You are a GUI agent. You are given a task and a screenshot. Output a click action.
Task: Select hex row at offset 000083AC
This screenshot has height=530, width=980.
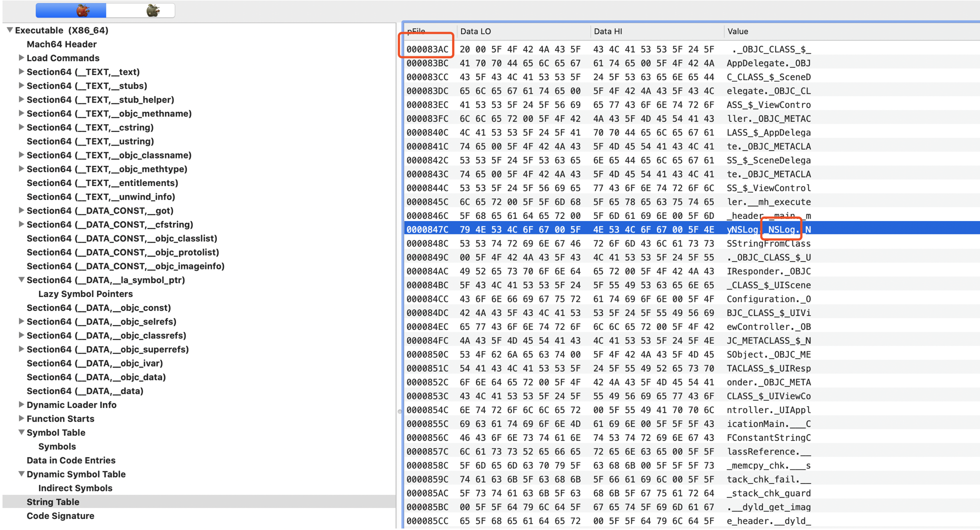[692, 49]
